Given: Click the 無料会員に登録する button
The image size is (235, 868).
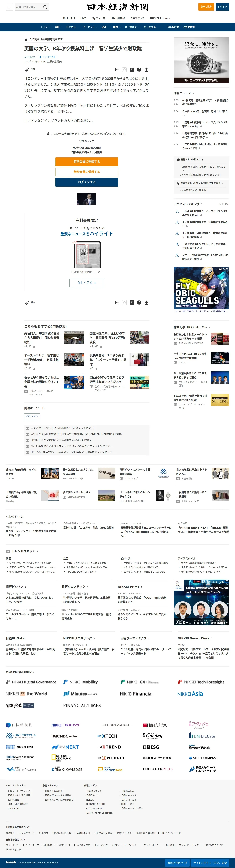Looking at the screenshot, I should point(87,172).
